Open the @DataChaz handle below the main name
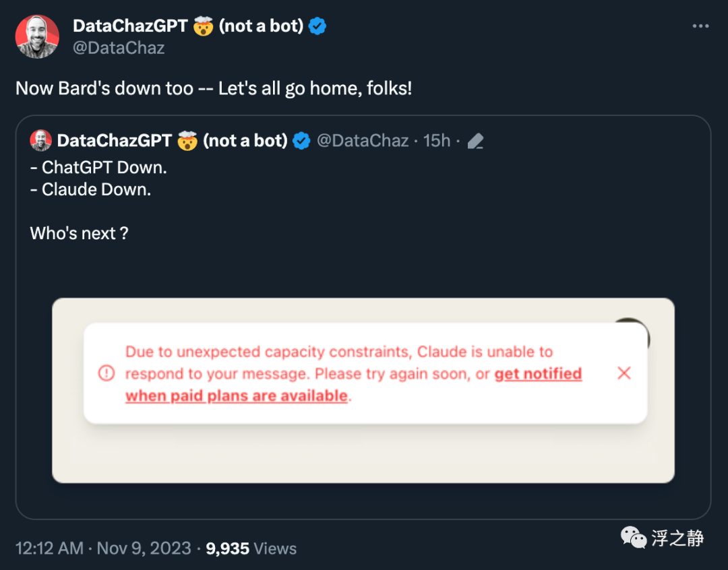 (119, 48)
